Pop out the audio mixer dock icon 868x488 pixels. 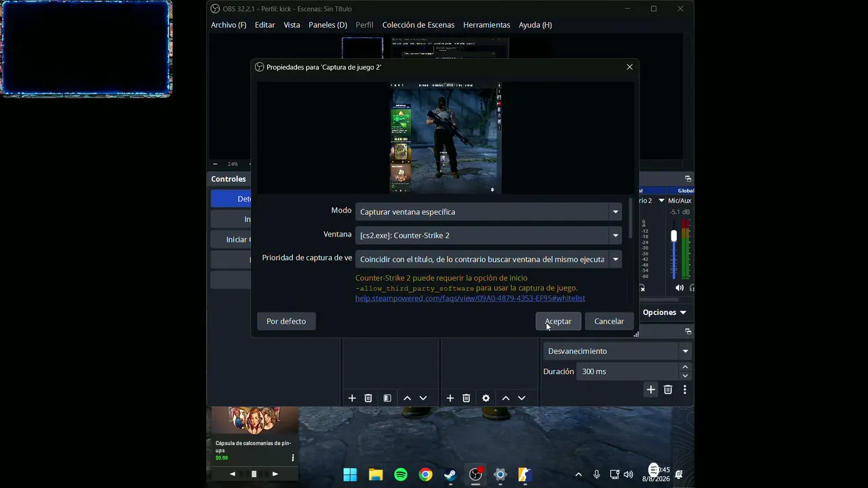pyautogui.click(x=688, y=179)
